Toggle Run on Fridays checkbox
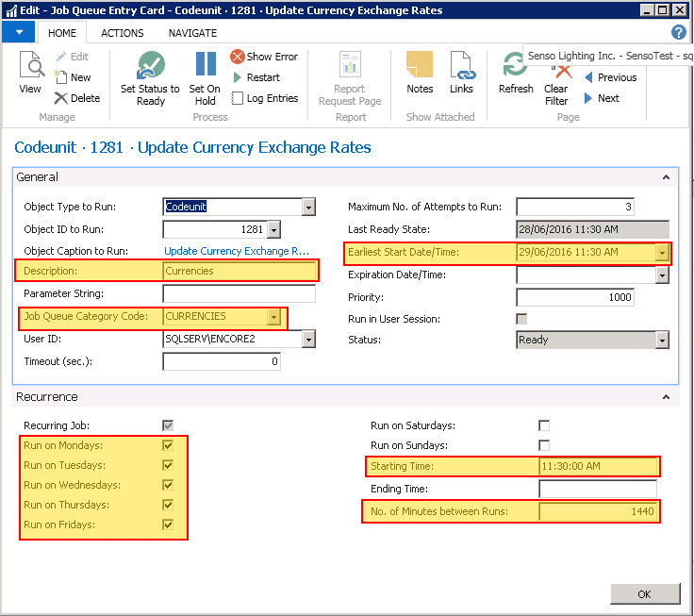 pyautogui.click(x=168, y=524)
